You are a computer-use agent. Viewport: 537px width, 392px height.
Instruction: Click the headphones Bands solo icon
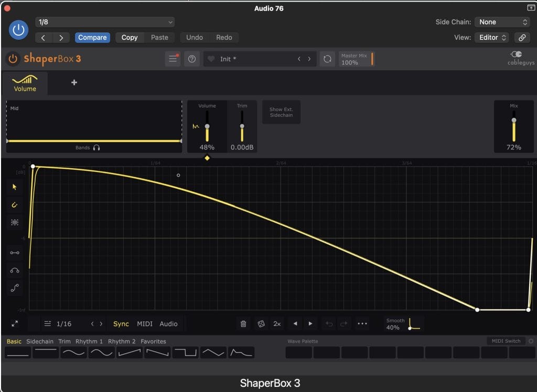[96, 148]
